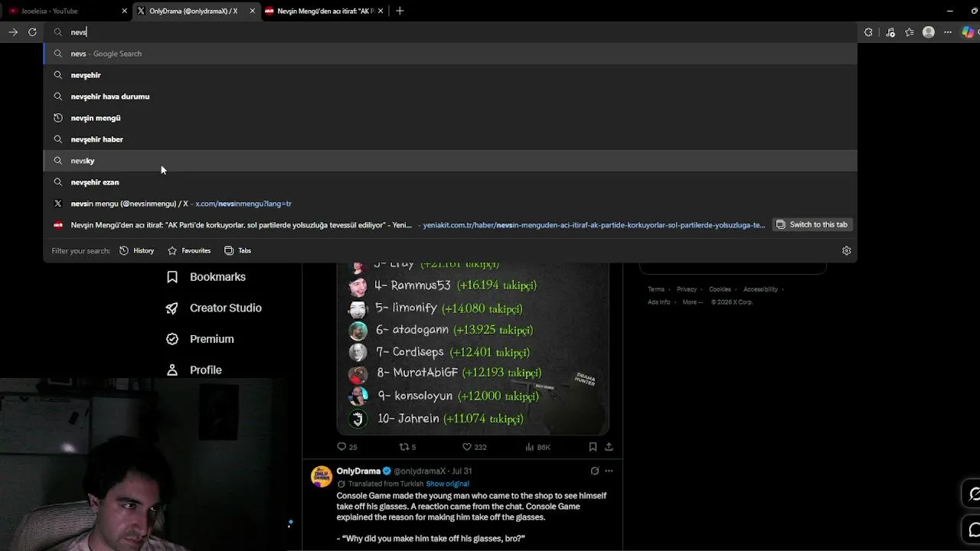
Task: Close the OnlyDrama X tab
Action: coord(252,11)
